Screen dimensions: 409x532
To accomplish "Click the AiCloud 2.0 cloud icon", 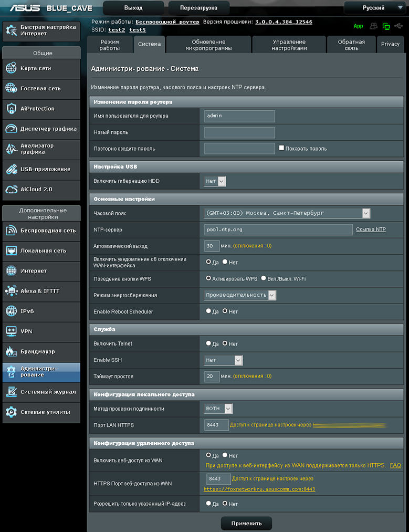I will 11,189.
